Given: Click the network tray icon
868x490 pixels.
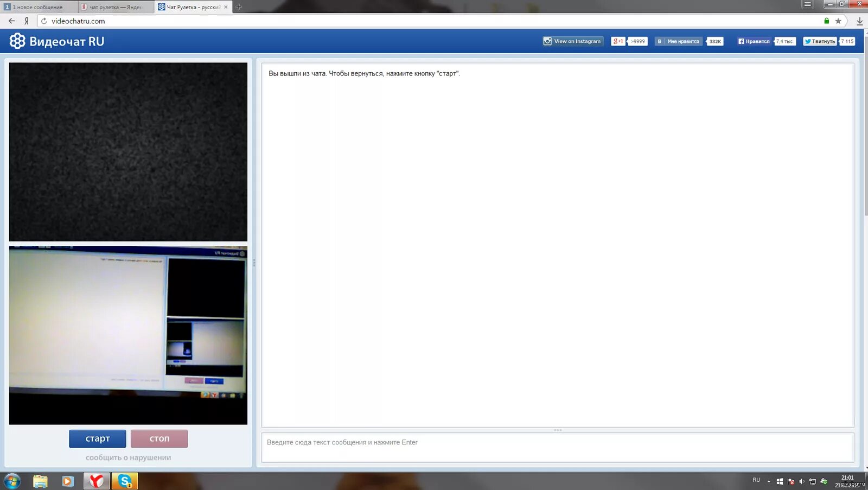Looking at the screenshot, I should pyautogui.click(x=812, y=481).
